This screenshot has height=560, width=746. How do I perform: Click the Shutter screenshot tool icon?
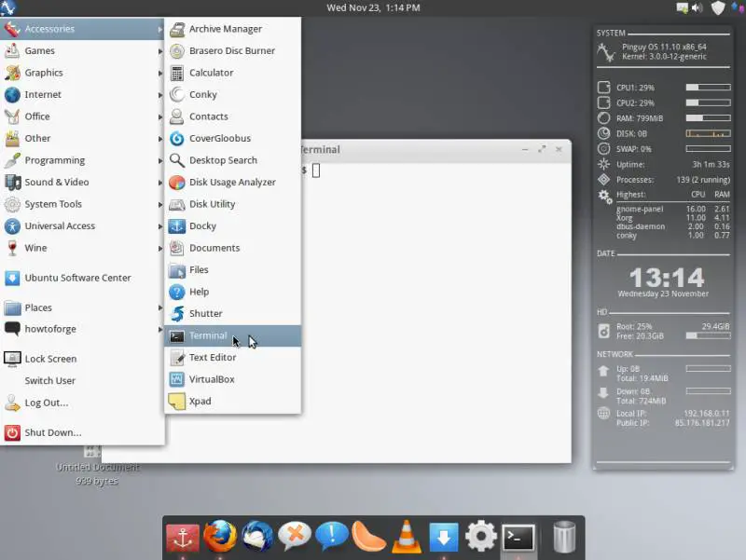click(x=177, y=314)
